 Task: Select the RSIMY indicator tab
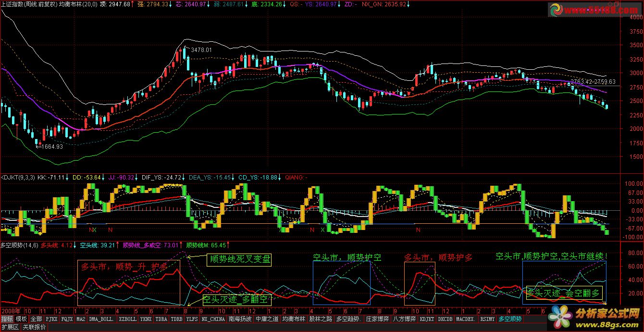(487, 319)
